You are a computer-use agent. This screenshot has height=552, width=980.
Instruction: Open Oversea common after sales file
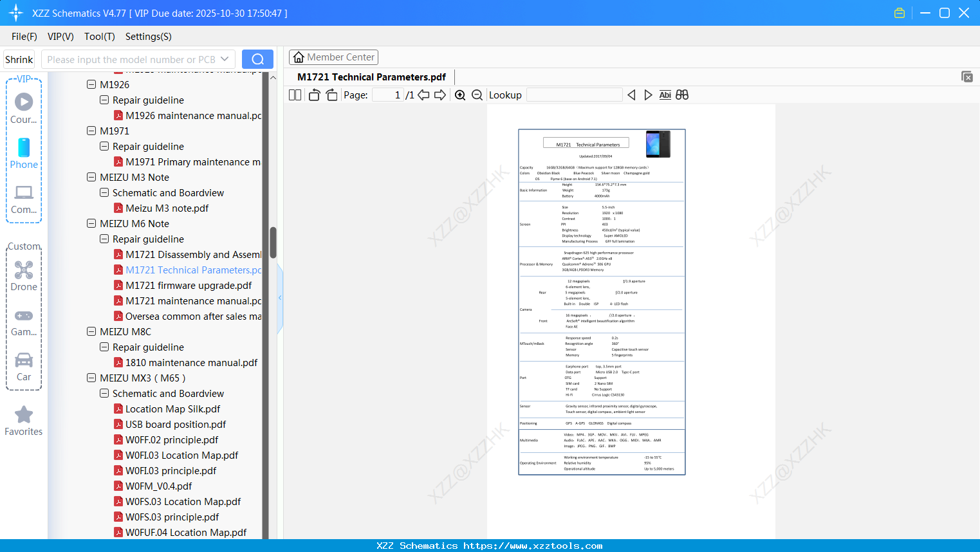(x=188, y=317)
